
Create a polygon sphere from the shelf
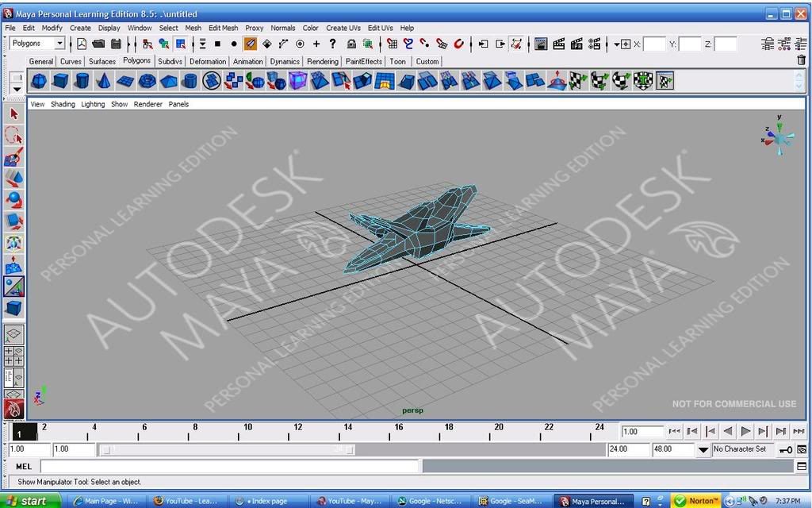click(x=40, y=81)
